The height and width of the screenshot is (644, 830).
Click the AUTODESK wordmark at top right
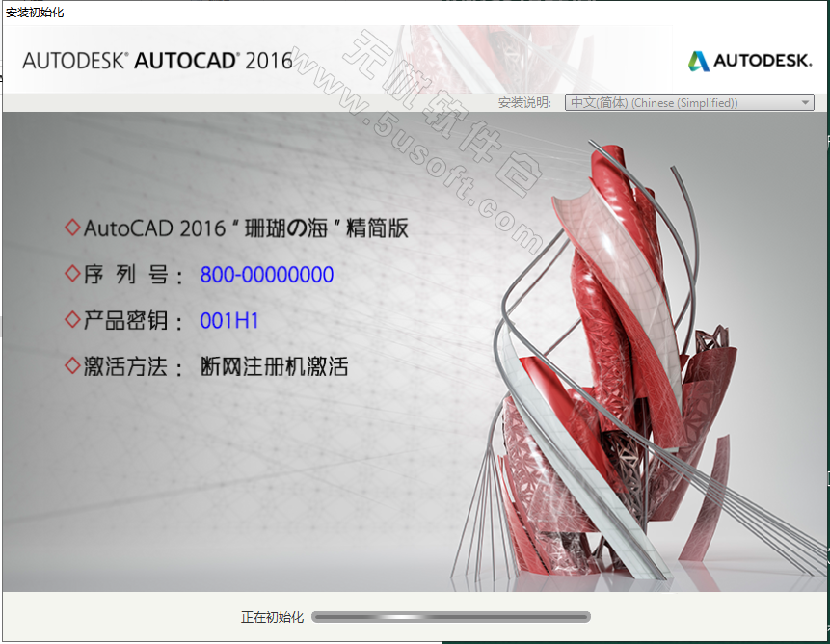[763, 61]
